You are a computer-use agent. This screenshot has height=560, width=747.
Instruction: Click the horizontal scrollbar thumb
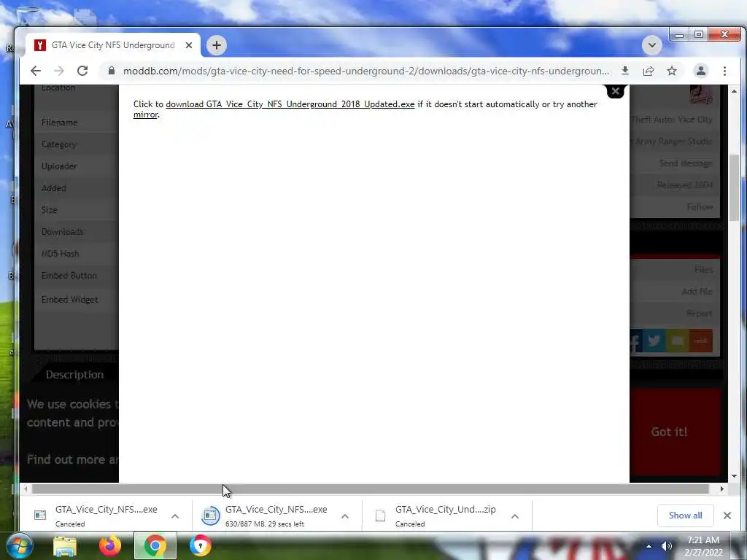[x=370, y=489]
